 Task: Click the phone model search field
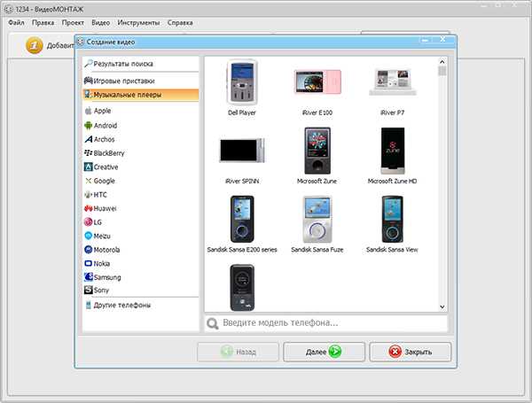pyautogui.click(x=325, y=323)
